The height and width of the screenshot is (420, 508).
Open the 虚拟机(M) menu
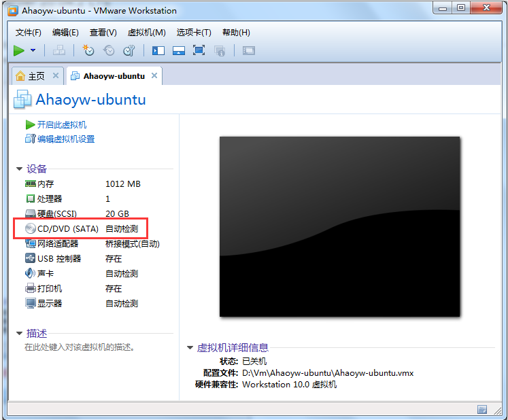pyautogui.click(x=146, y=33)
